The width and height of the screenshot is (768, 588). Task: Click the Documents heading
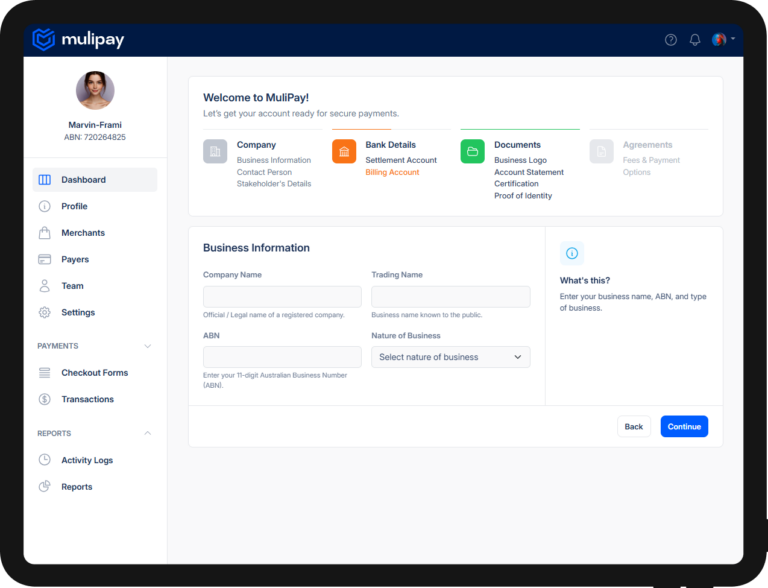point(517,145)
